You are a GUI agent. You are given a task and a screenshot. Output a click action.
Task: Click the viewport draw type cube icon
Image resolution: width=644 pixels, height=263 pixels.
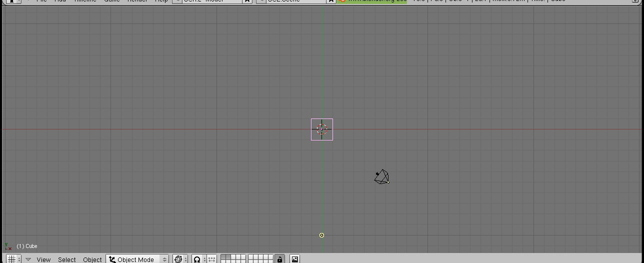tap(178, 259)
